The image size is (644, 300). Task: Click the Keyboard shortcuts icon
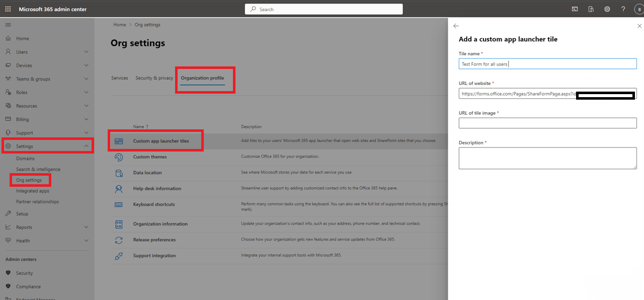tap(119, 204)
